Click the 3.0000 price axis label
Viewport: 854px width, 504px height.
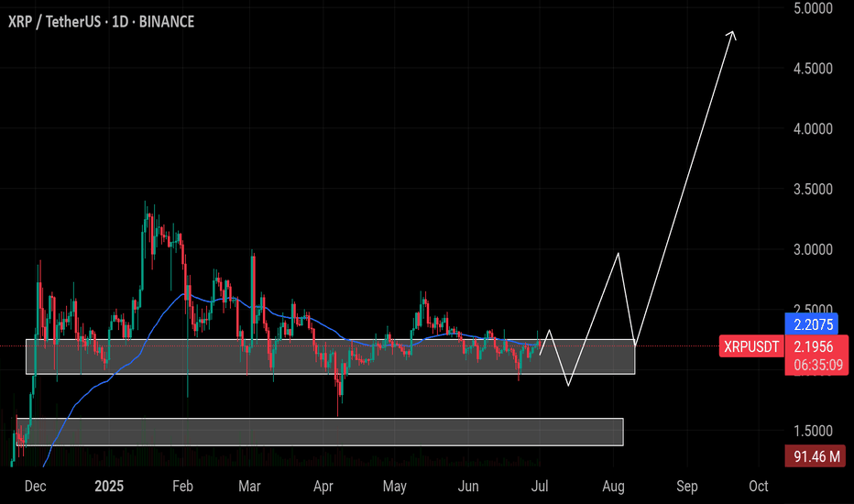[813, 249]
